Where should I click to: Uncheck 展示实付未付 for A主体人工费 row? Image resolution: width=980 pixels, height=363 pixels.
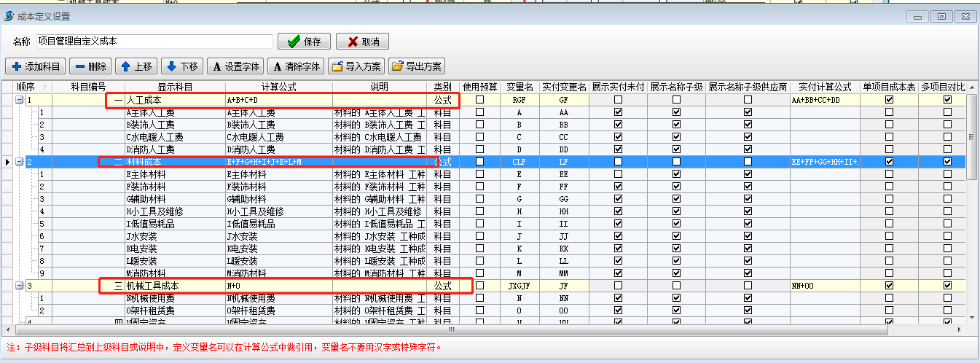point(618,113)
